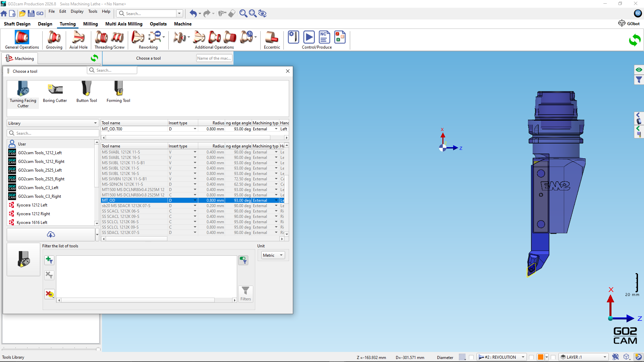Click the remove filter icon with gray X
644x362 pixels.
49,275
